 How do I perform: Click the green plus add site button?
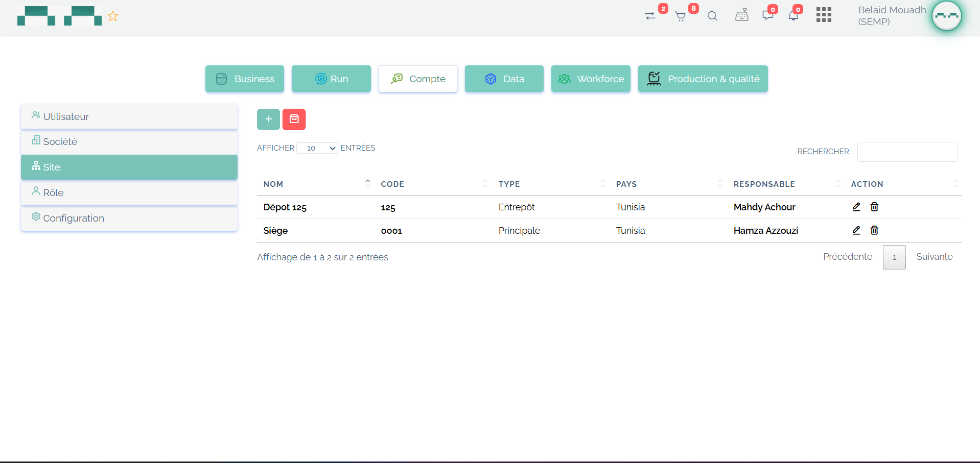click(x=268, y=119)
